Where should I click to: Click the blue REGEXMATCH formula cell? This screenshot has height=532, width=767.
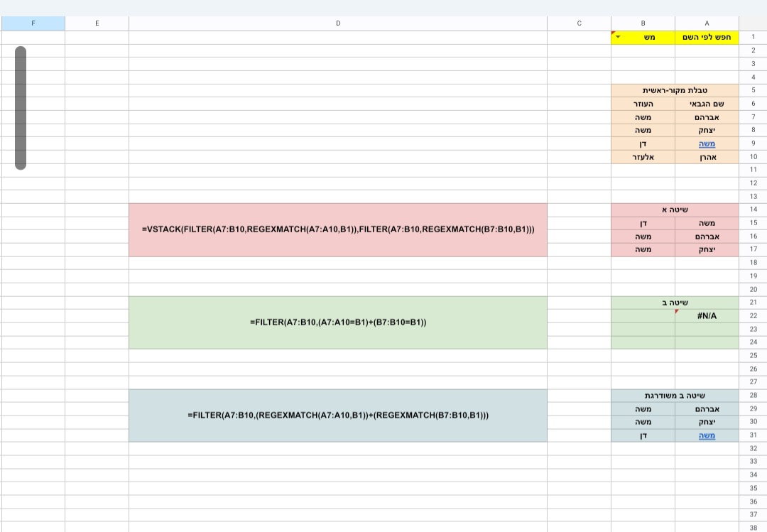tap(338, 415)
